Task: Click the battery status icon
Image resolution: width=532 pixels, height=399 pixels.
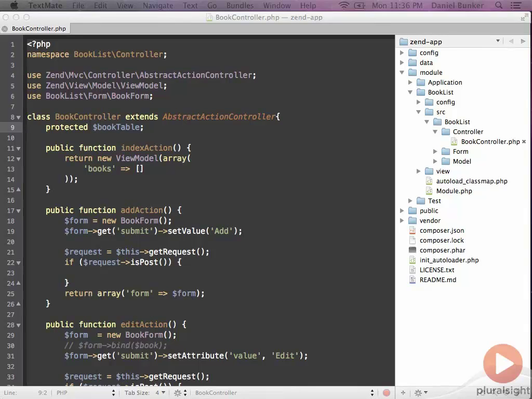Action: 360,5
